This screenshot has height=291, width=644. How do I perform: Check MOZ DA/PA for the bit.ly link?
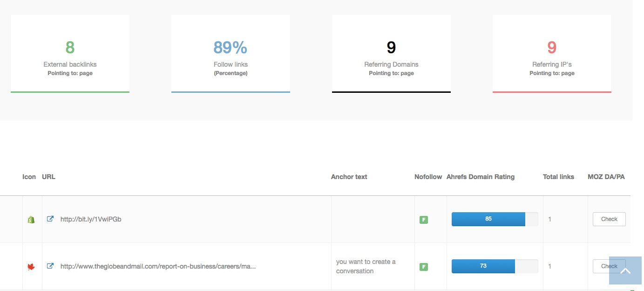[x=609, y=219]
